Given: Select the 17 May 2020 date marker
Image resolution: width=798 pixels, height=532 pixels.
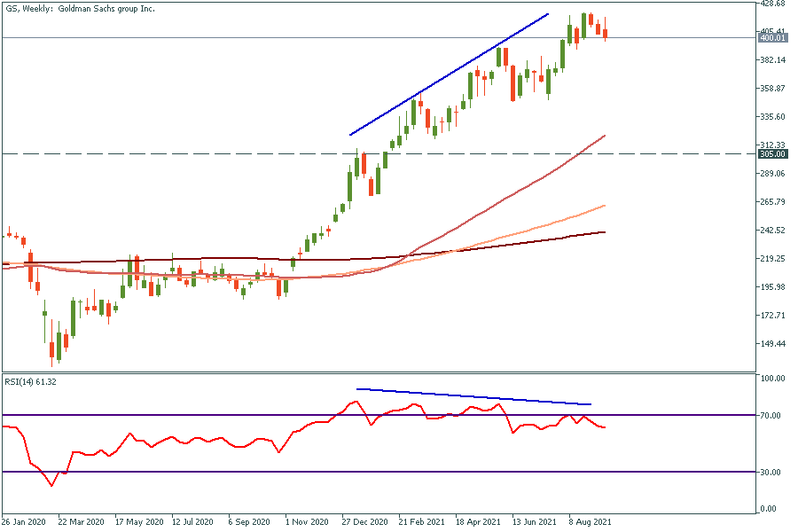Looking at the screenshot, I should [137, 522].
